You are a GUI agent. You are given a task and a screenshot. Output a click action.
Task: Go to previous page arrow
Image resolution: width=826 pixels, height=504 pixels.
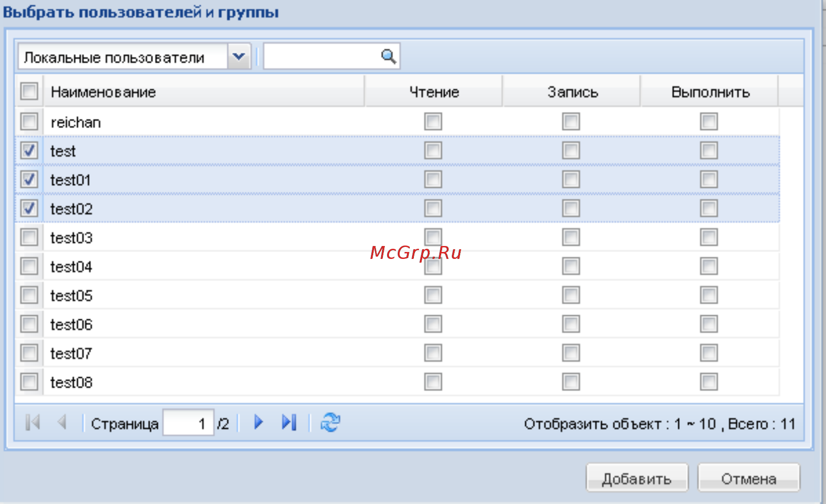(x=62, y=422)
